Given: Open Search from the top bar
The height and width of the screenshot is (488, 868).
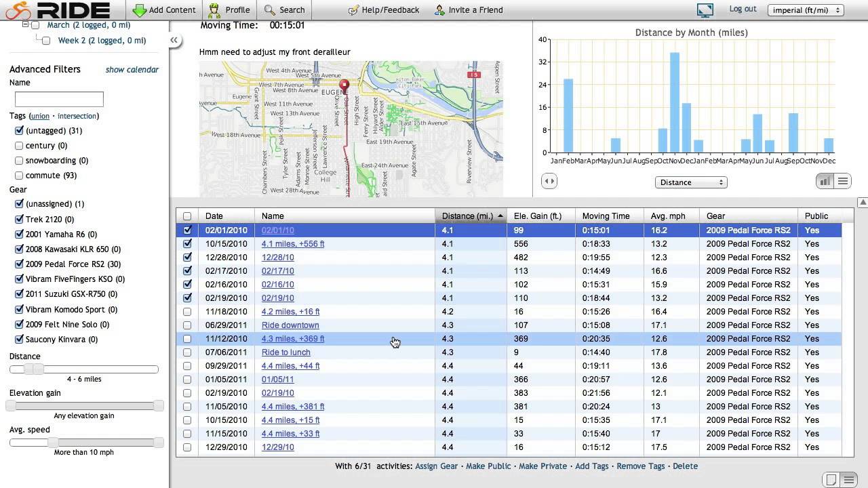Looking at the screenshot, I should pyautogui.click(x=285, y=10).
